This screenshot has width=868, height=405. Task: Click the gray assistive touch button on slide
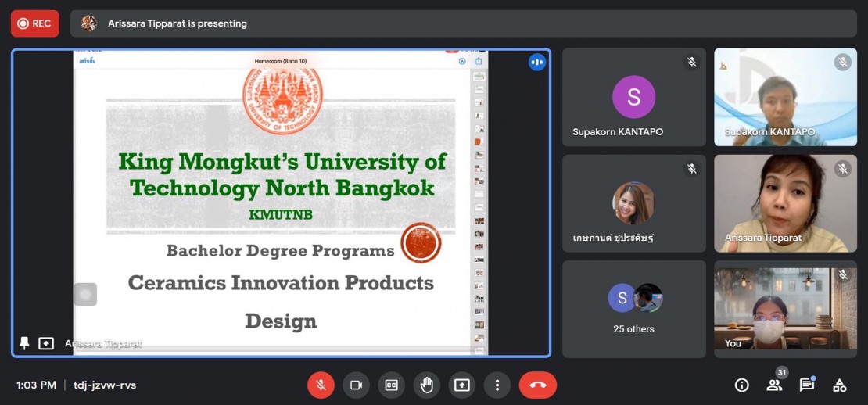tap(85, 294)
